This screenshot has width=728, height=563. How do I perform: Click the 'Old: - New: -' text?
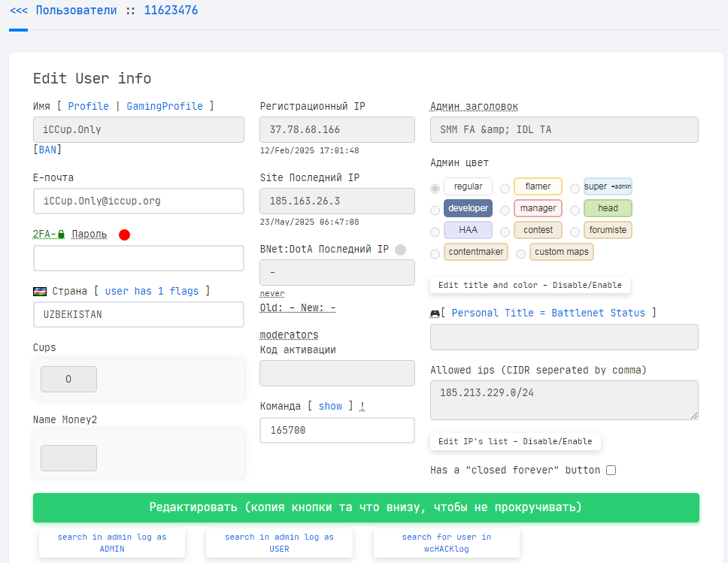pos(298,307)
